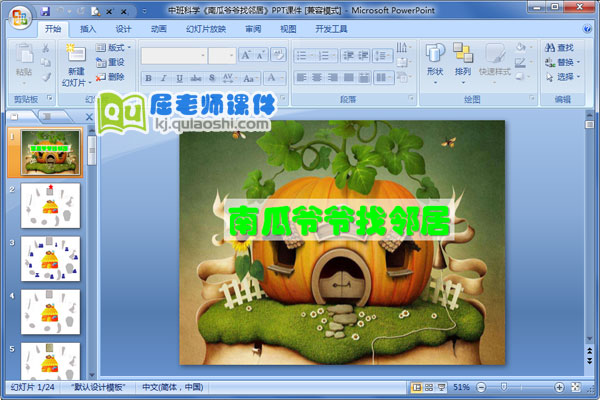Close the slide thumbnail pane
The image size is (600, 400).
tap(89, 117)
